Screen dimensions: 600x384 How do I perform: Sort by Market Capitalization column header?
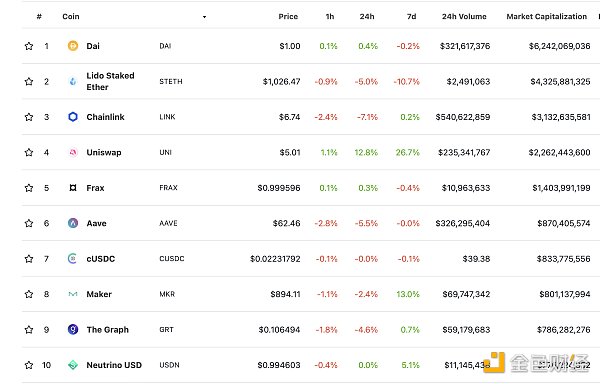click(x=546, y=16)
